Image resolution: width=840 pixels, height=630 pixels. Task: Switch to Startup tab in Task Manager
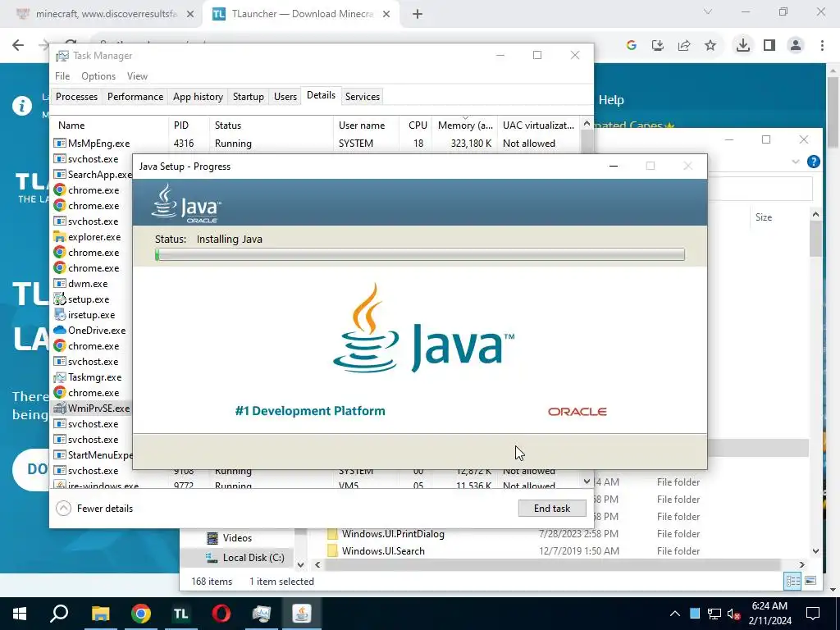(248, 97)
